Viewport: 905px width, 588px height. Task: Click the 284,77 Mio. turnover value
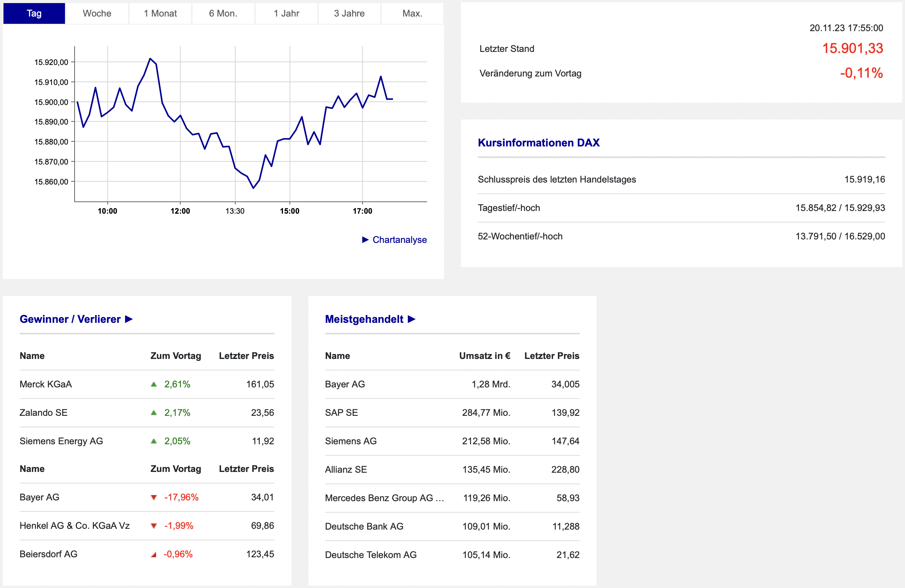(x=486, y=413)
